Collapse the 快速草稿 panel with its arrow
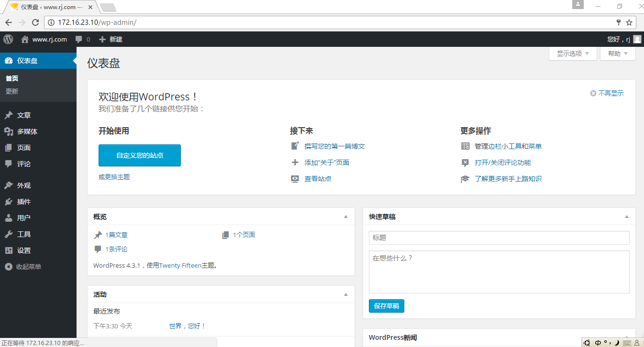 [x=627, y=217]
